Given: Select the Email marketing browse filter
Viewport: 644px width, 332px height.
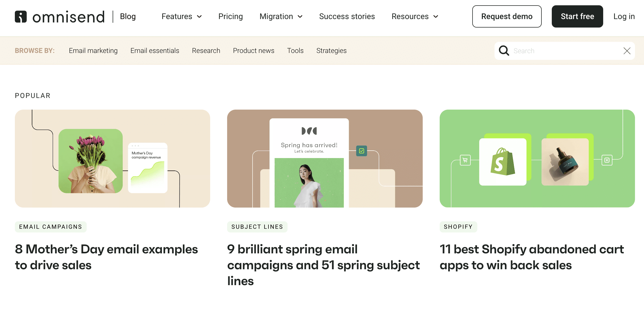Looking at the screenshot, I should [x=93, y=50].
